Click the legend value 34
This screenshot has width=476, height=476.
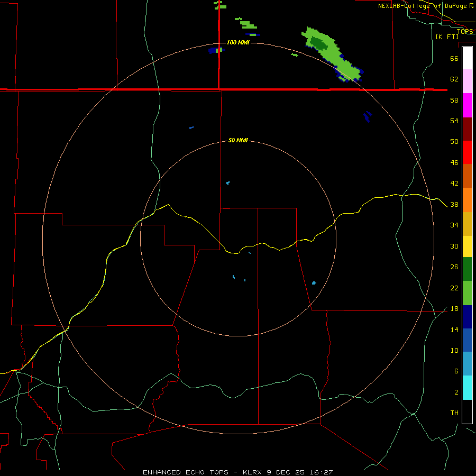pyautogui.click(x=454, y=225)
